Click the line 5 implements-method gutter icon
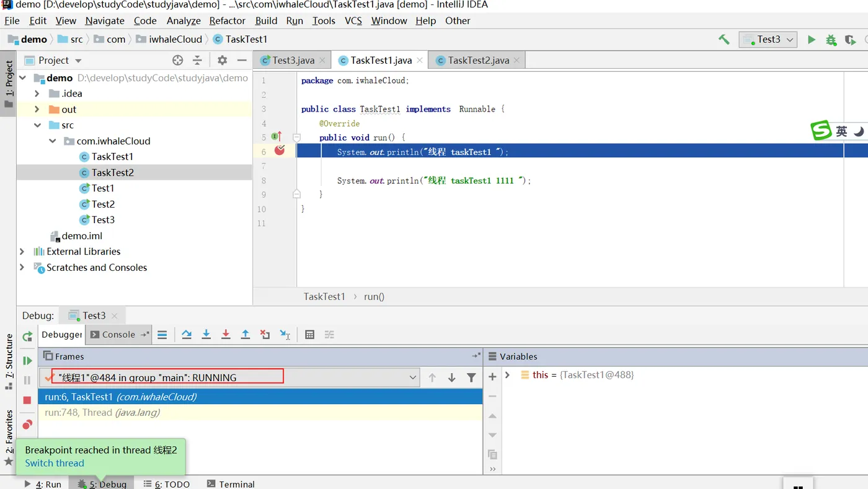Image resolution: width=868 pixels, height=489 pixels. tap(277, 136)
